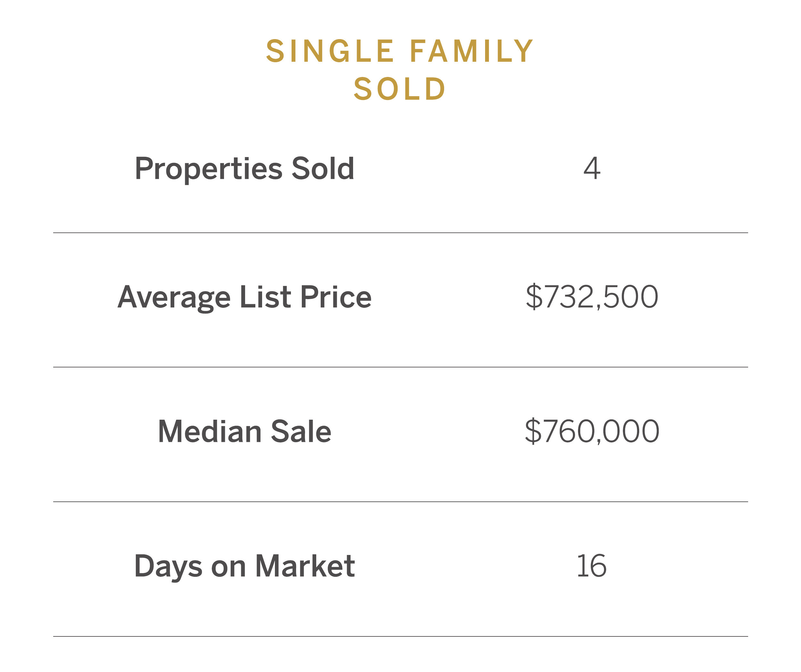This screenshot has height=672, width=801.
Task: Select the Days on Market label
Action: coord(244,567)
